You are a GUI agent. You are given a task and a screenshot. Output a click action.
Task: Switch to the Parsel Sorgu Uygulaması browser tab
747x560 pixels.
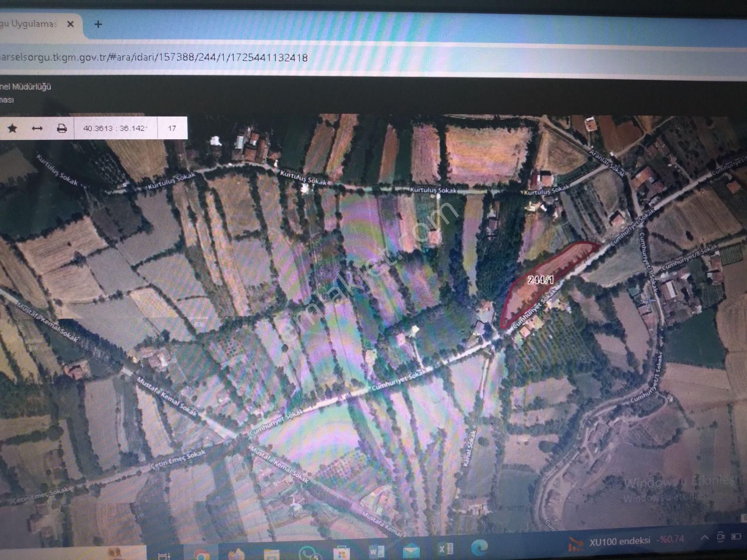click(x=29, y=23)
